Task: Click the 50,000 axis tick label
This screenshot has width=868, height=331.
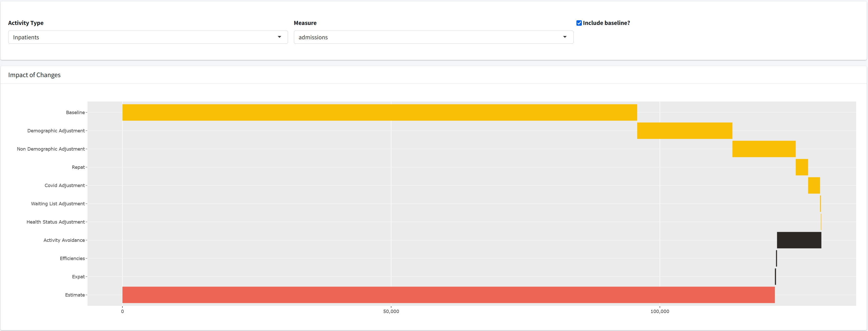Action: tap(391, 311)
